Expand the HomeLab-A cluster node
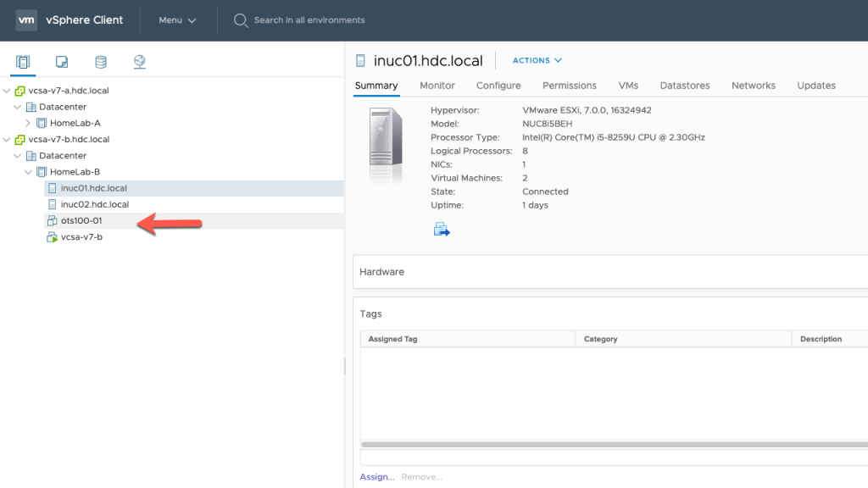868x488 pixels. coord(28,123)
